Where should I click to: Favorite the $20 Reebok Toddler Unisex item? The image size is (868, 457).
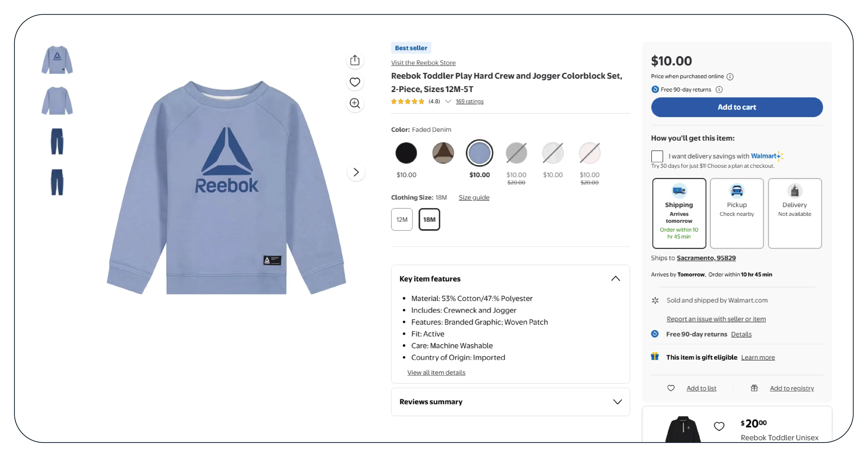point(719,426)
